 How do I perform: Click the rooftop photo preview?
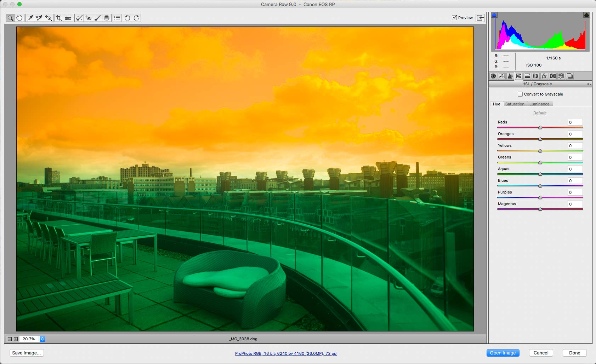[x=245, y=179]
